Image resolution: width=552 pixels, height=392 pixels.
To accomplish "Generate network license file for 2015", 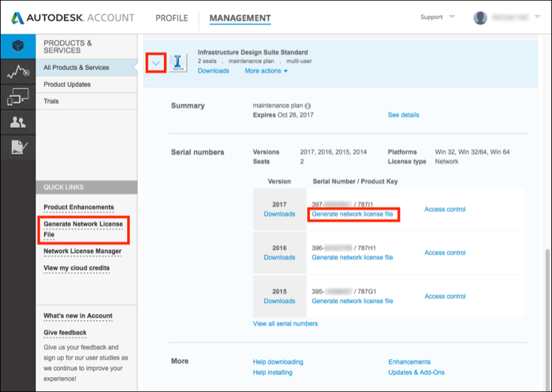I will (352, 301).
